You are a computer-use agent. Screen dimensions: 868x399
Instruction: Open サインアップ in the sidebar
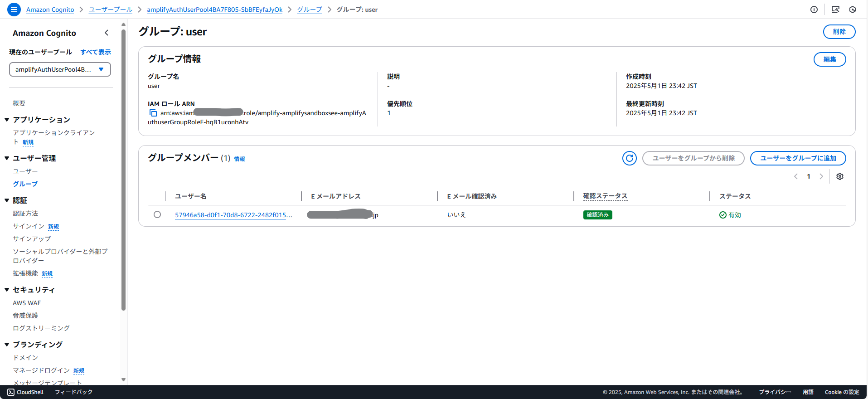(x=32, y=239)
